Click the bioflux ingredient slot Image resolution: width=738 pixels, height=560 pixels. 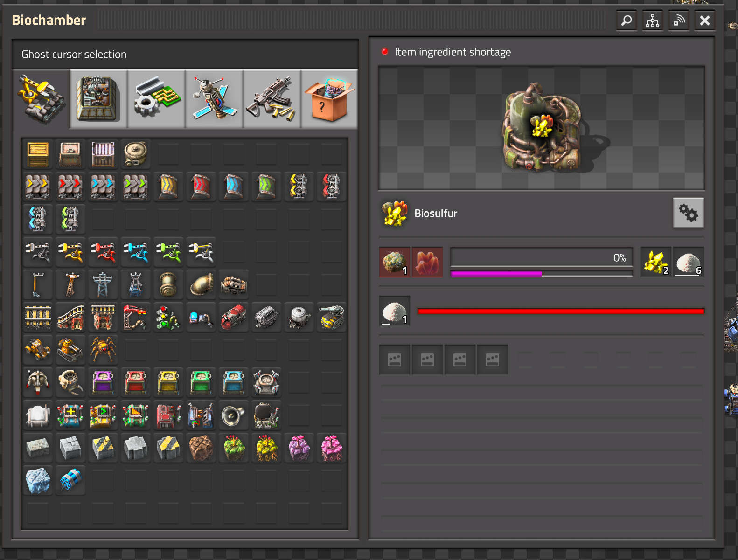pos(427,262)
